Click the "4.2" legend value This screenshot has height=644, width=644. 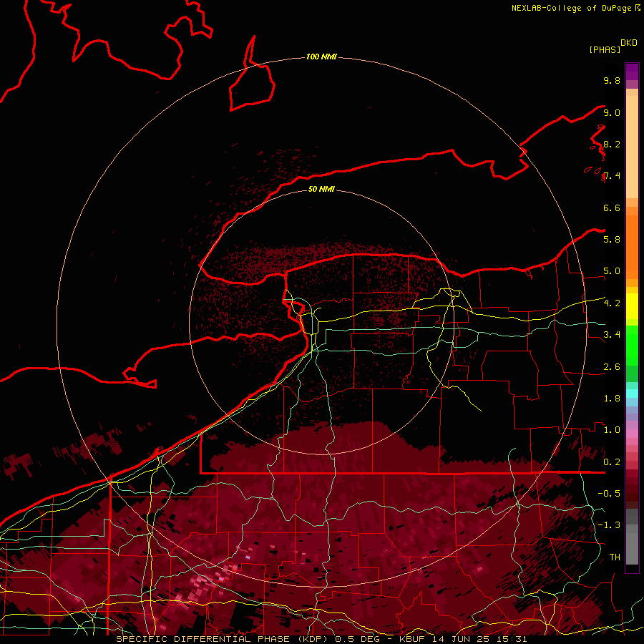point(612,303)
